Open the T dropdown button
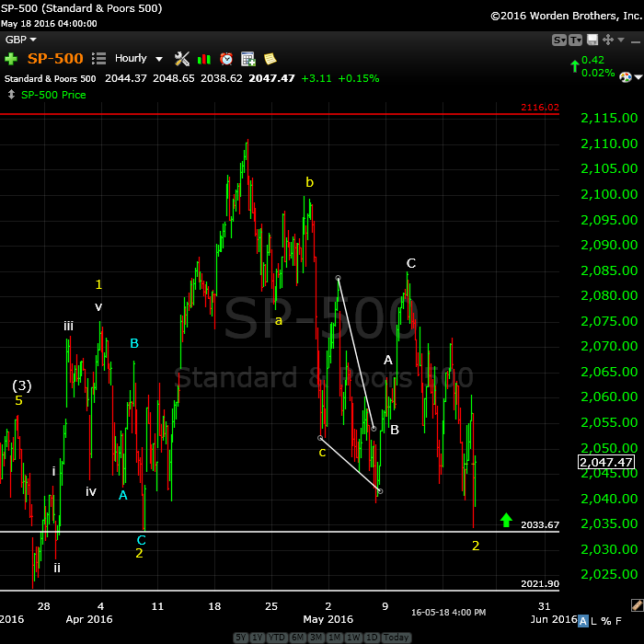Image resolution: width=644 pixels, height=644 pixels. click(575, 40)
